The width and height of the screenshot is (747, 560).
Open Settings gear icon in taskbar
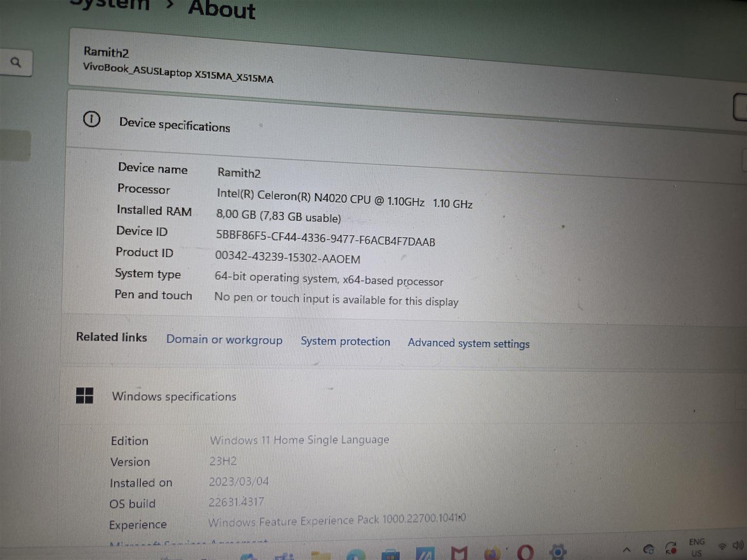click(x=557, y=552)
